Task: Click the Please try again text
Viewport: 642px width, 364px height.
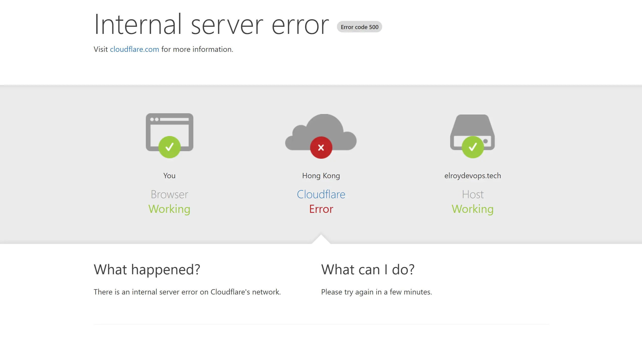Action: 376,292
